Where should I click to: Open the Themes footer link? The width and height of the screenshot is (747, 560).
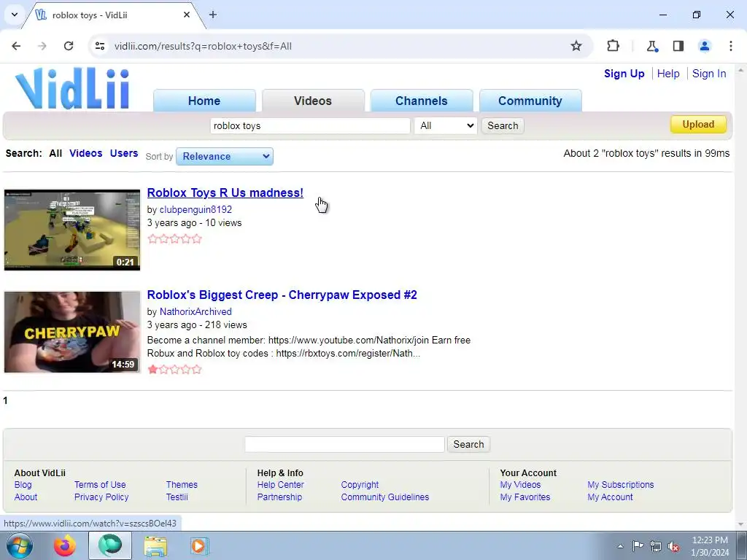(182, 484)
